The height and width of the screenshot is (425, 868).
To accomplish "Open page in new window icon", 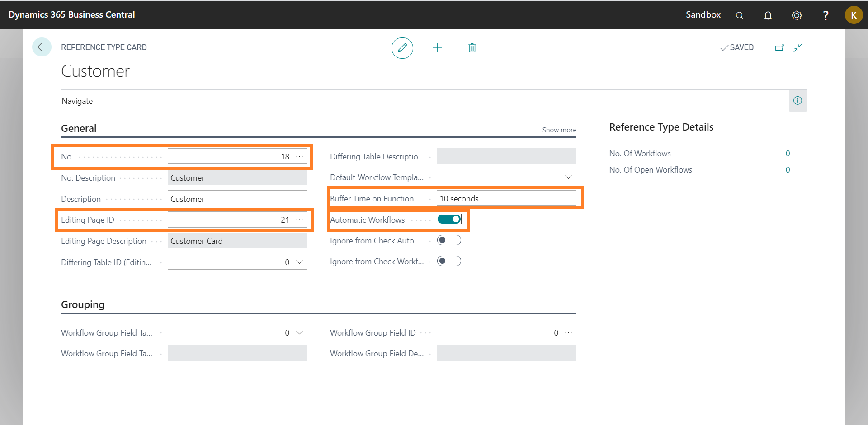I will (x=779, y=47).
